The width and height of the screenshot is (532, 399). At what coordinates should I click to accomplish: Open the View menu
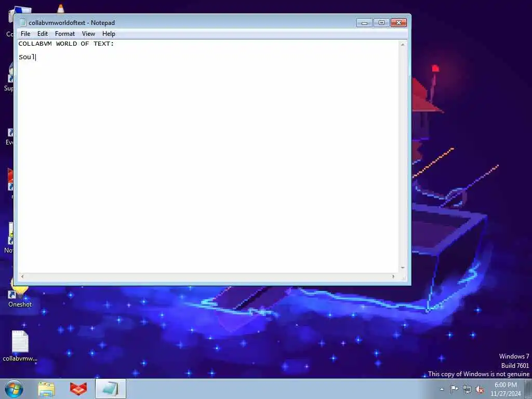pyautogui.click(x=88, y=34)
